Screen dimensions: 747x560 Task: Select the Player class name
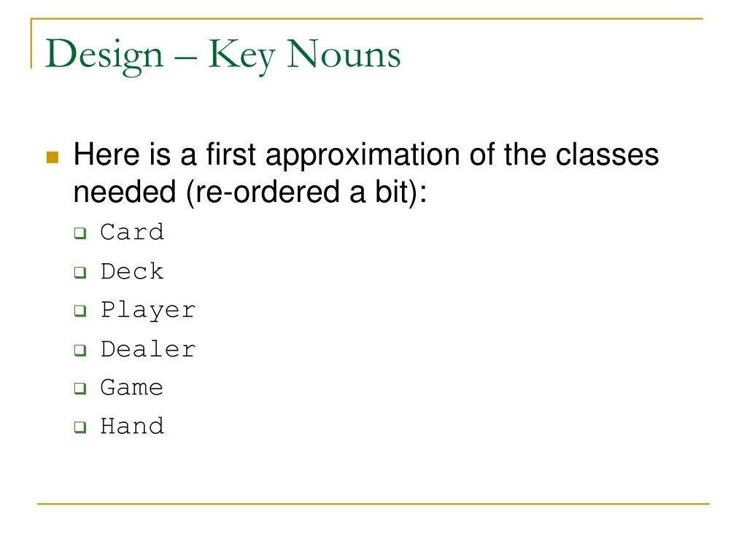tap(148, 311)
